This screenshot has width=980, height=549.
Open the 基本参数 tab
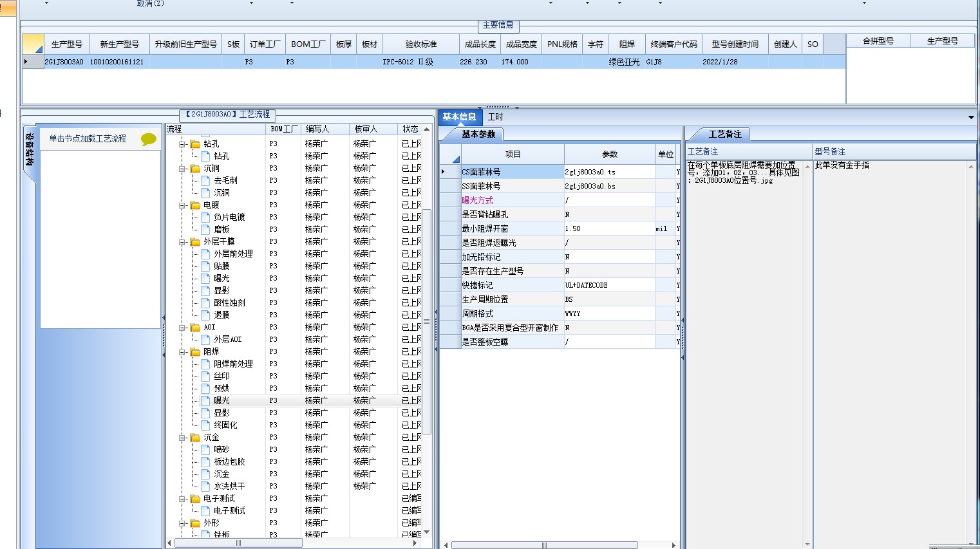(478, 134)
